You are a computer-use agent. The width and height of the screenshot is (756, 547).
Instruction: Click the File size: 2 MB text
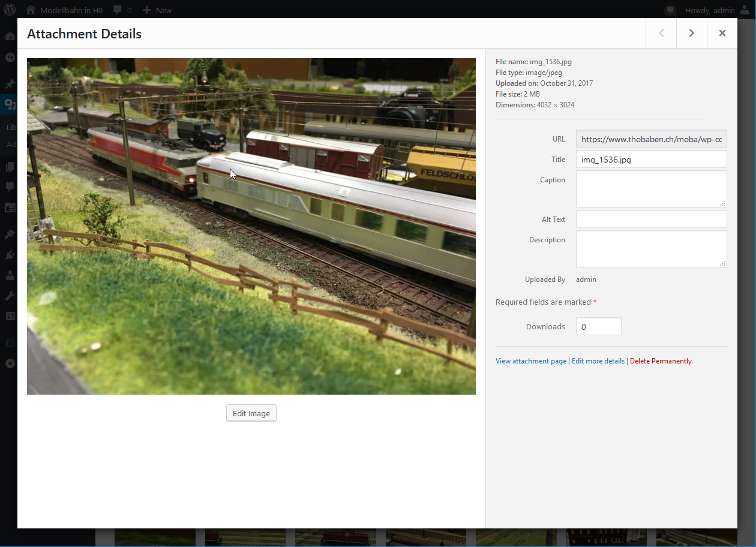518,94
